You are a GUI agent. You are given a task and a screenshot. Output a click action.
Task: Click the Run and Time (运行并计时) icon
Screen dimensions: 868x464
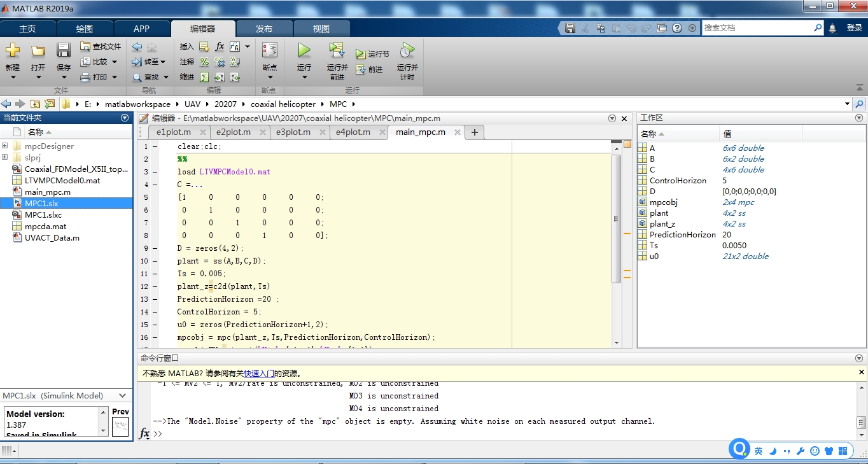[407, 50]
